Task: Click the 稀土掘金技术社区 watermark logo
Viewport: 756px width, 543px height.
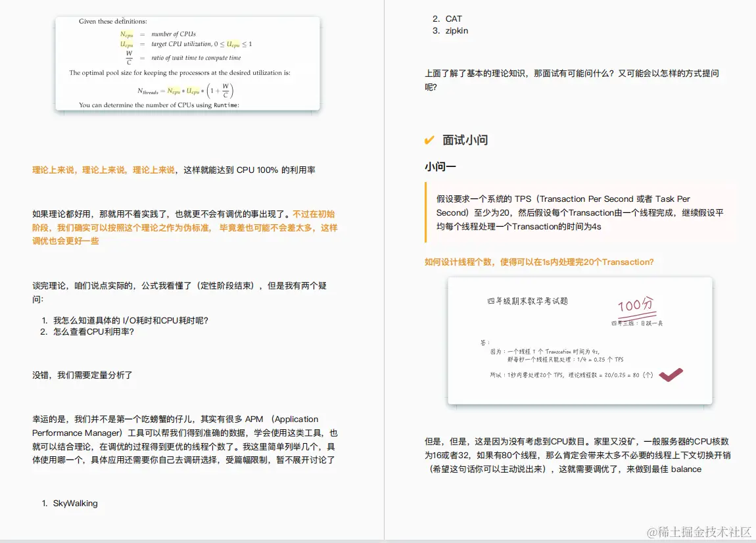Action: (699, 531)
